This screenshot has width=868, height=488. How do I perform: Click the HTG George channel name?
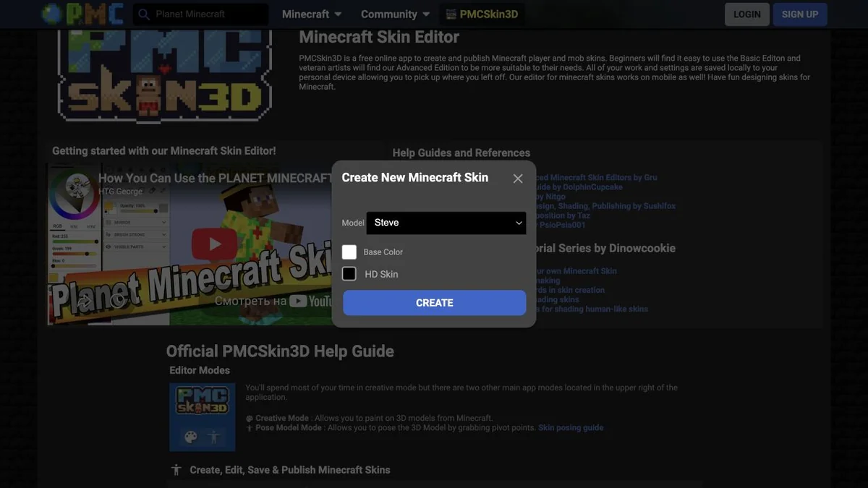point(122,192)
